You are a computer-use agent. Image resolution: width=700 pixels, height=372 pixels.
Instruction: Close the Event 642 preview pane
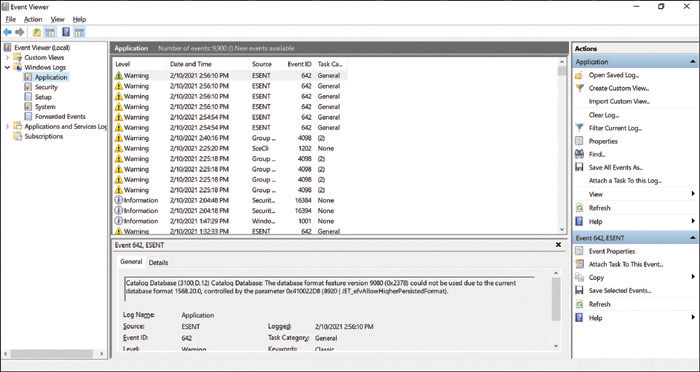[x=558, y=245]
